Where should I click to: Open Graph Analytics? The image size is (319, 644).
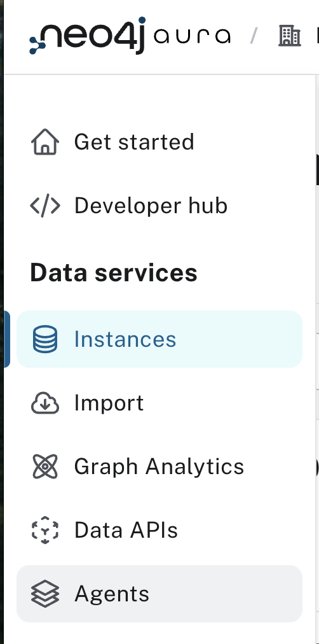coord(159,466)
